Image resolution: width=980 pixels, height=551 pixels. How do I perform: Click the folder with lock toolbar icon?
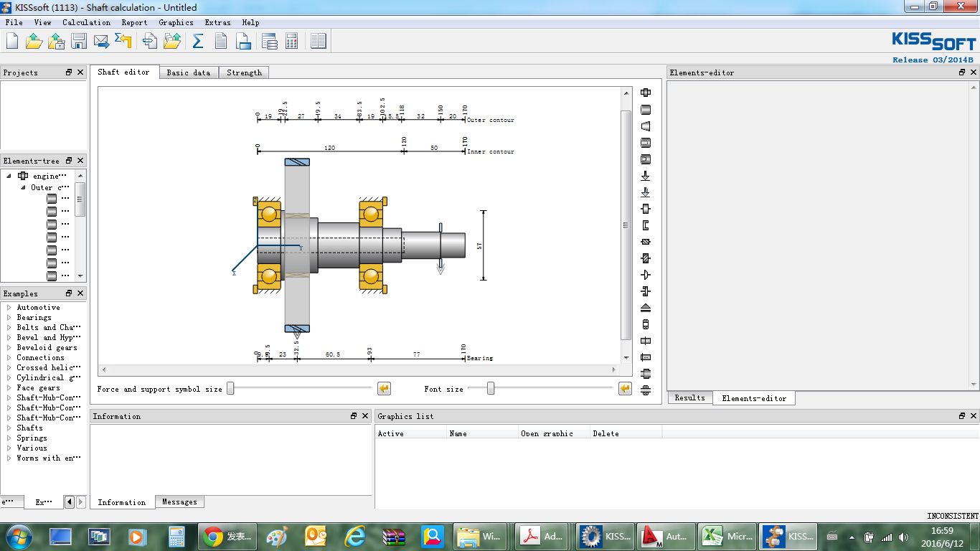56,42
